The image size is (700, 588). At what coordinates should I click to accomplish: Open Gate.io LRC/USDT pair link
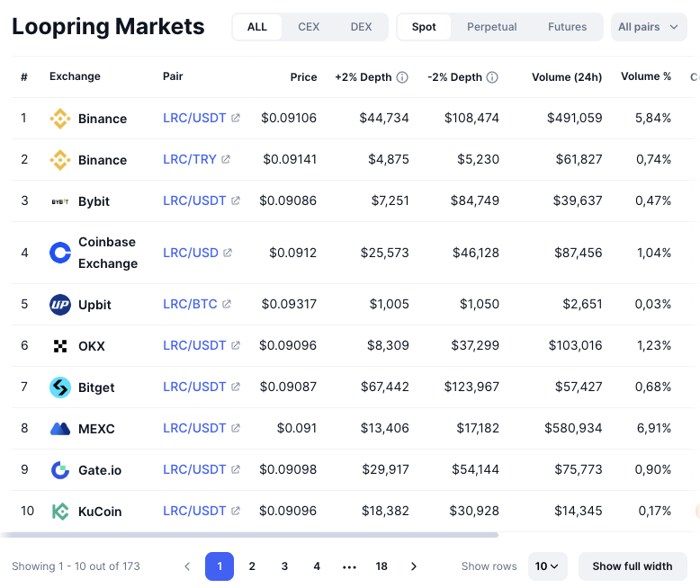pos(194,469)
